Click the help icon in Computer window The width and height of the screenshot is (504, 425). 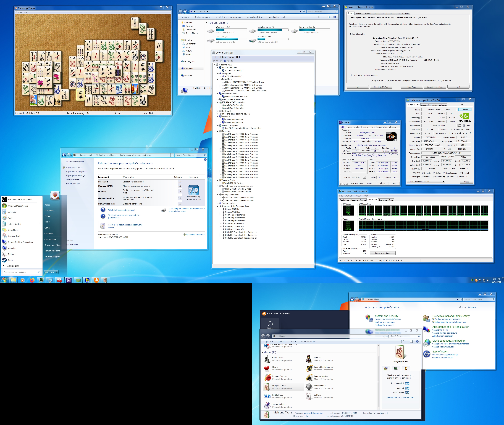(335, 17)
